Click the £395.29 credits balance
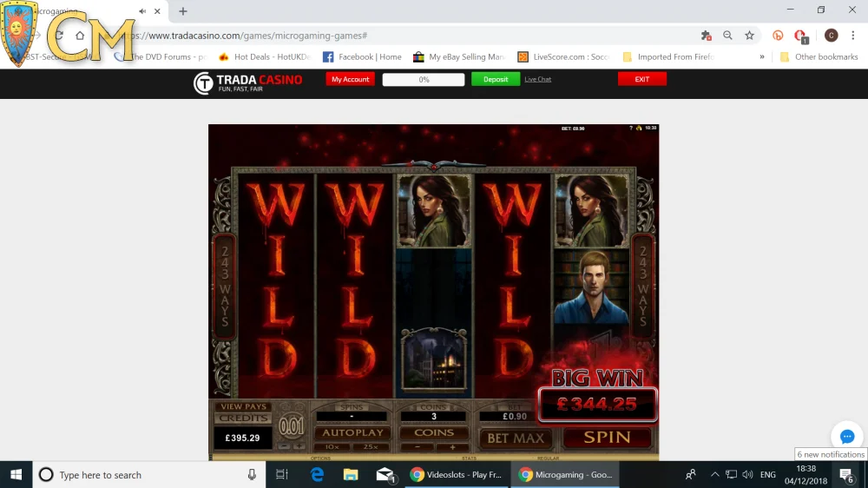868x488 pixels. click(242, 438)
